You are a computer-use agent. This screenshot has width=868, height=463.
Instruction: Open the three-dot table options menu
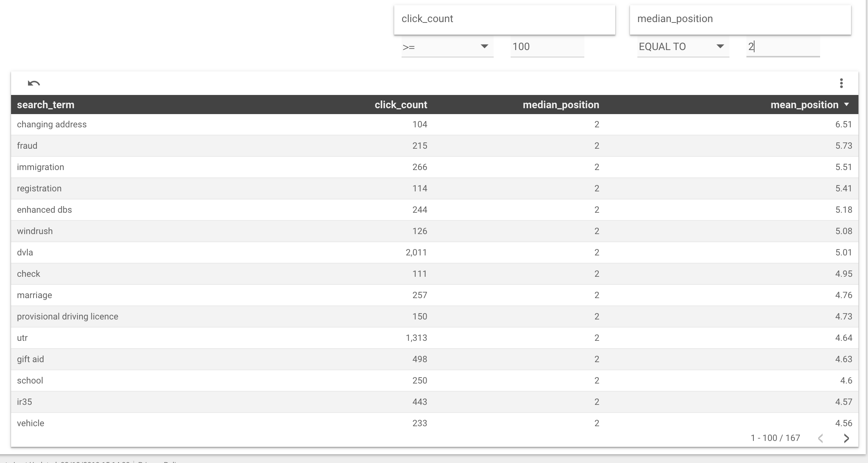(841, 83)
